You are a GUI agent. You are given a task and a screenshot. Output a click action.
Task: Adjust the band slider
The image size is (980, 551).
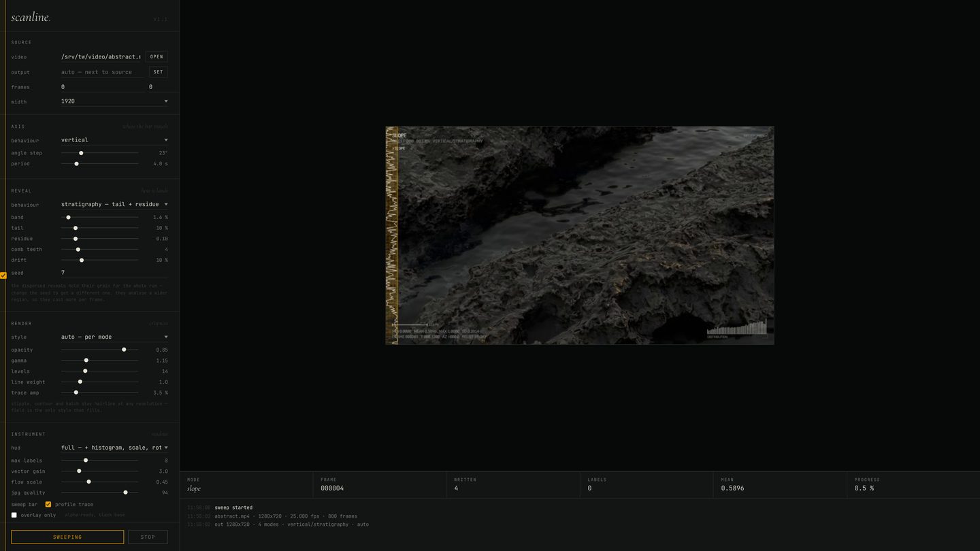pyautogui.click(x=99, y=217)
